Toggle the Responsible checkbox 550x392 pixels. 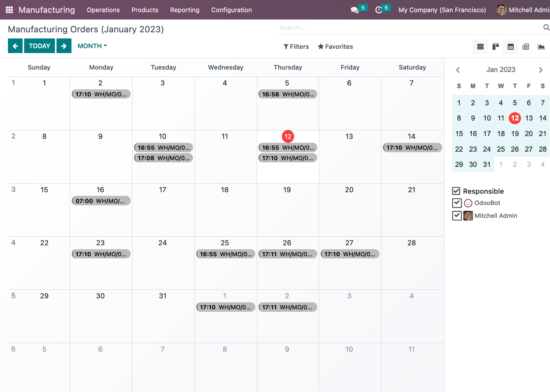pos(456,191)
